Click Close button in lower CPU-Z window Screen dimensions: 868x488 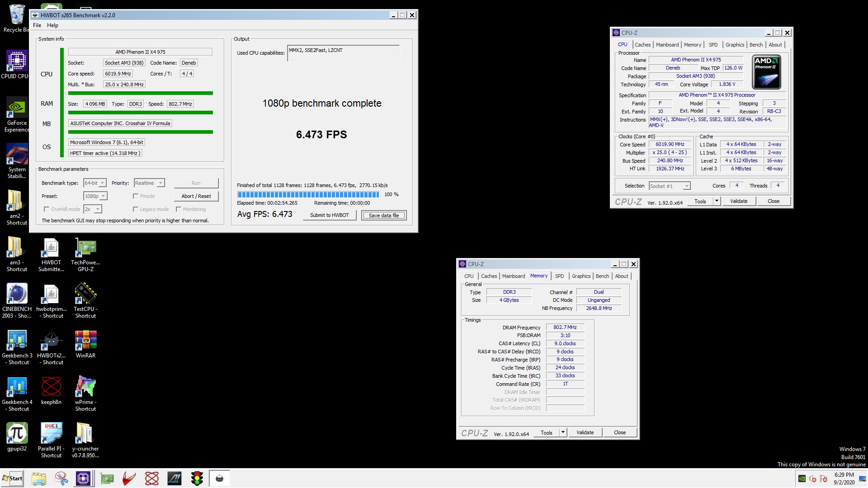click(620, 432)
